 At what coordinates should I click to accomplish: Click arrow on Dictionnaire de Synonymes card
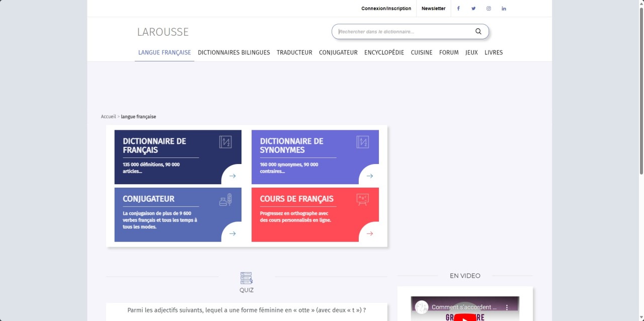tap(370, 176)
